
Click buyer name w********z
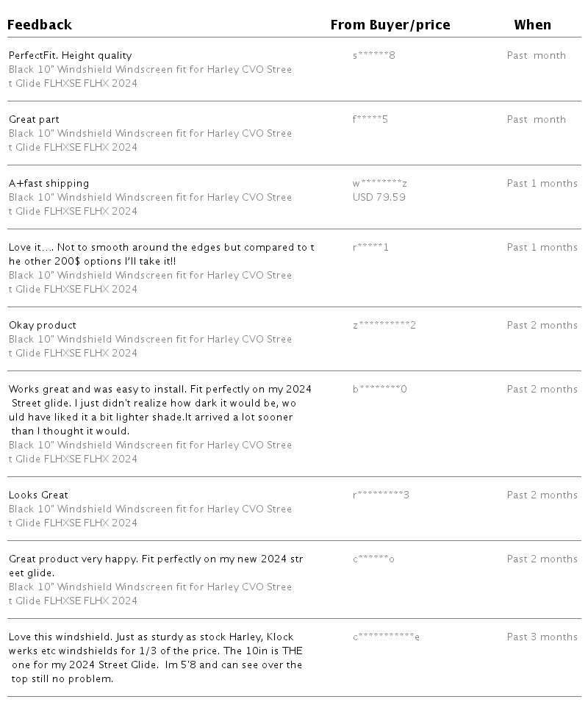pyautogui.click(x=379, y=184)
